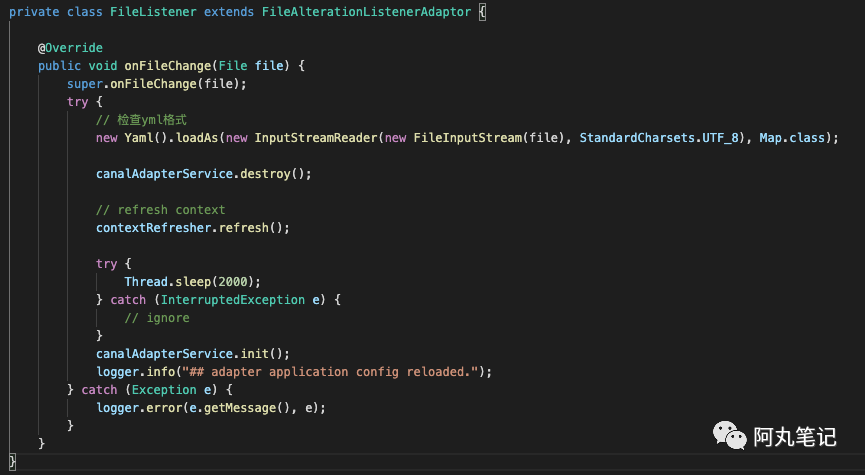Click the logger.info statement
This screenshot has width=865, height=475.
pyautogui.click(x=294, y=372)
